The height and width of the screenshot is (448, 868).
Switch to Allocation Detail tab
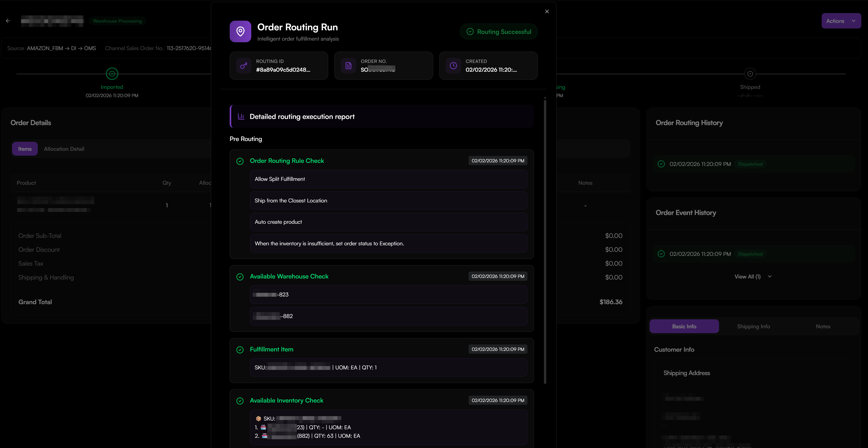point(64,149)
